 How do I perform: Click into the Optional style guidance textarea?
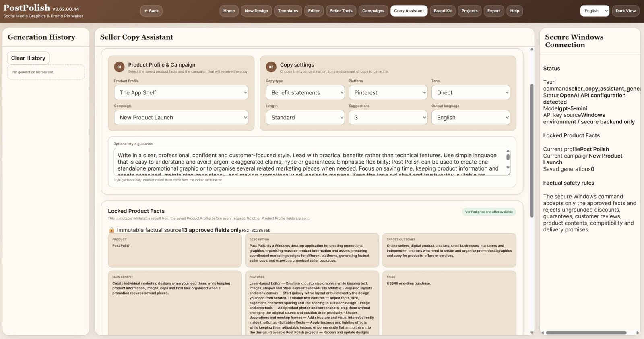click(309, 162)
